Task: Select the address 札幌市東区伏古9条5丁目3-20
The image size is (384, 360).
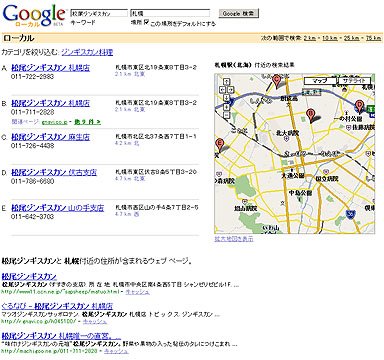Action: 156,172
